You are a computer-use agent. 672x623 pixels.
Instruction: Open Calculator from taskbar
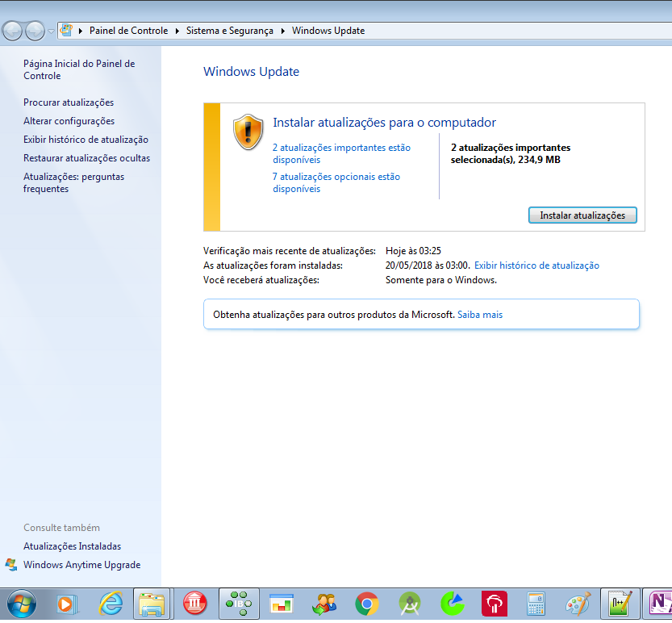tap(536, 604)
